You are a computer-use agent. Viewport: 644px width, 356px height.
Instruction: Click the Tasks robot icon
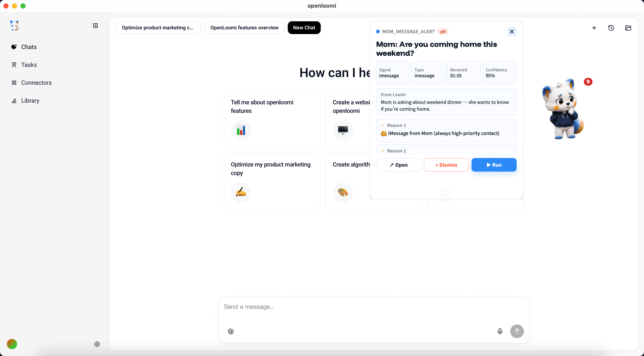(14, 65)
